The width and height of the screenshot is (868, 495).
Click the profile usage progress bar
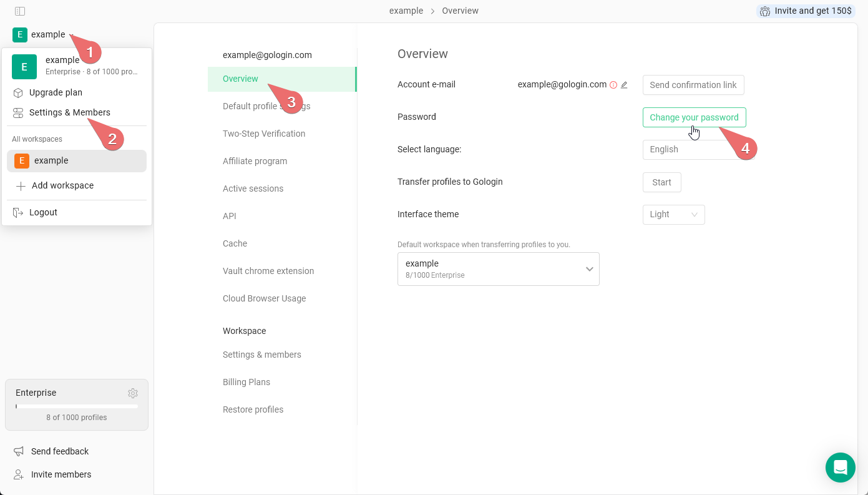tap(76, 406)
